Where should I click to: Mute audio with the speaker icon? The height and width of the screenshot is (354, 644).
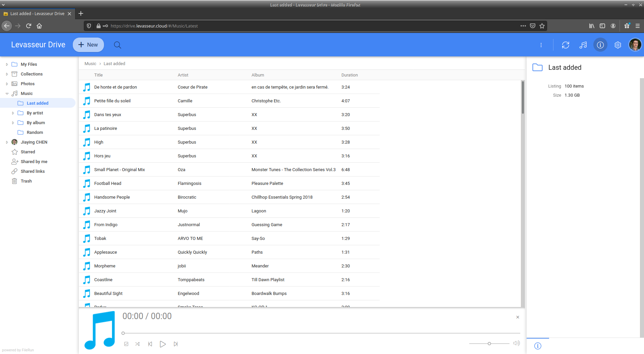[x=516, y=343]
